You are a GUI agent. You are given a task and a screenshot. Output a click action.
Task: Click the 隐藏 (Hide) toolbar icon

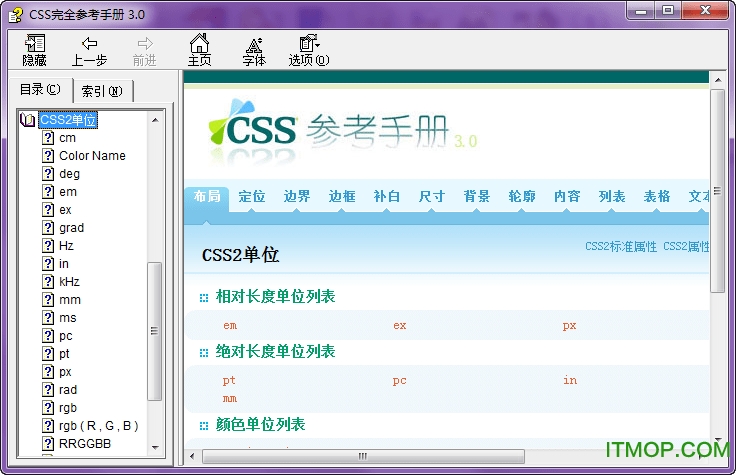(x=34, y=50)
